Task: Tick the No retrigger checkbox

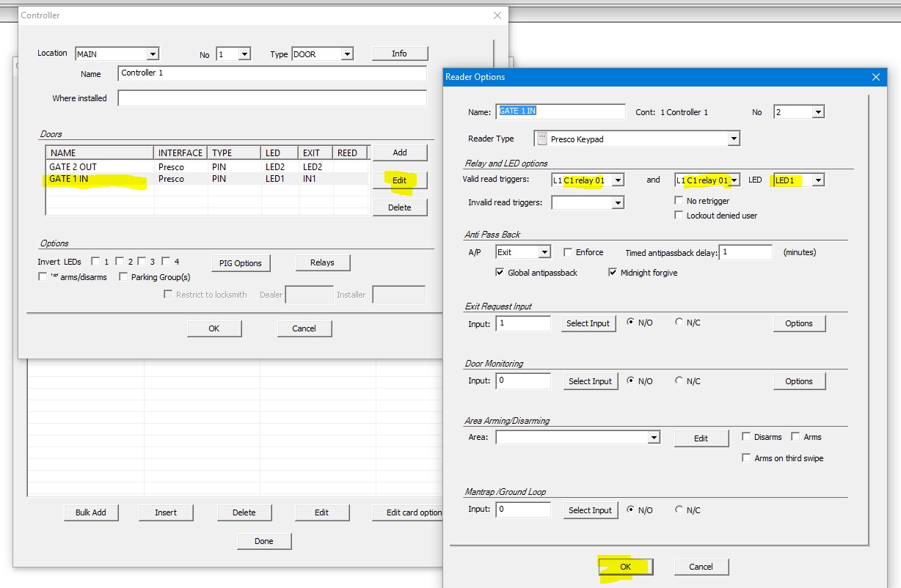Action: pyautogui.click(x=679, y=201)
